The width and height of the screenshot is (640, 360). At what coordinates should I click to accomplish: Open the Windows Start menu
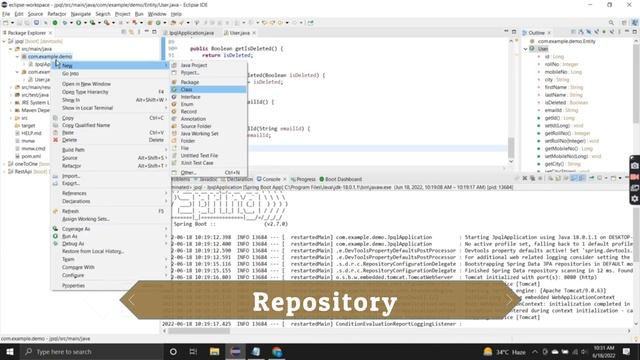coord(9,351)
